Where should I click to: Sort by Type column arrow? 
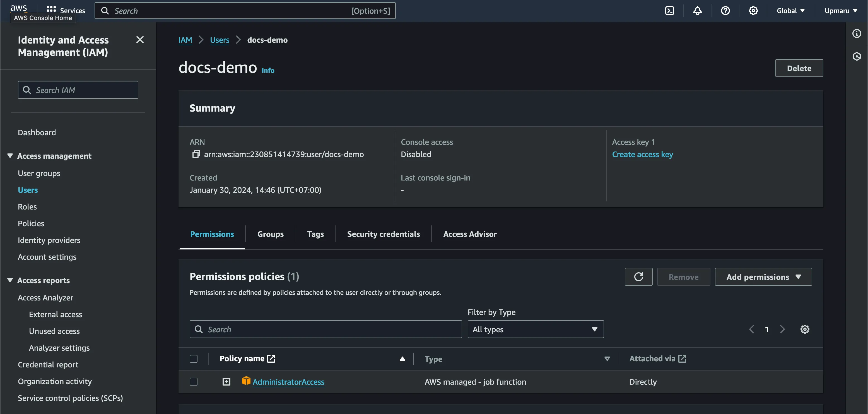click(607, 359)
